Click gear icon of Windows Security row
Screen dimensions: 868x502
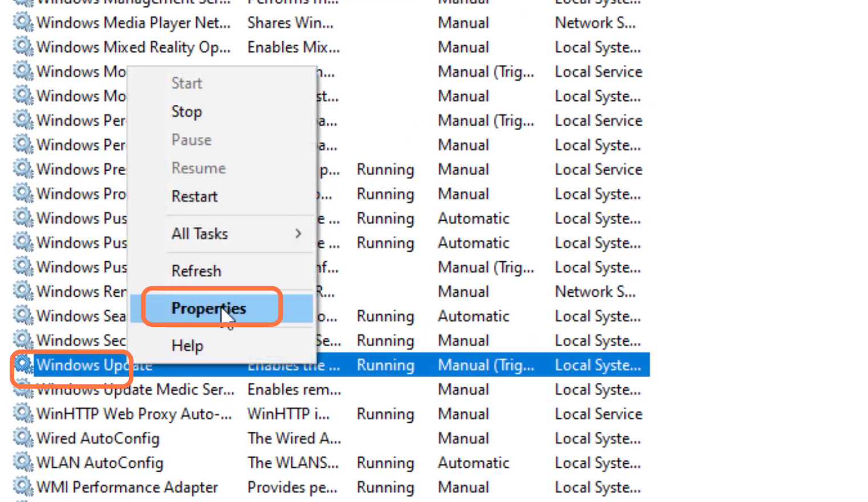tap(23, 340)
